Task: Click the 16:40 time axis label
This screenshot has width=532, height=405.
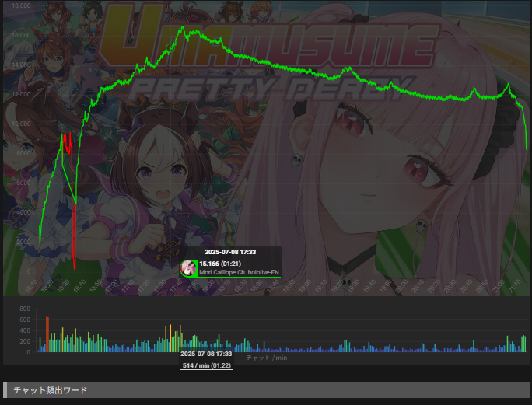Action: [x=79, y=285]
